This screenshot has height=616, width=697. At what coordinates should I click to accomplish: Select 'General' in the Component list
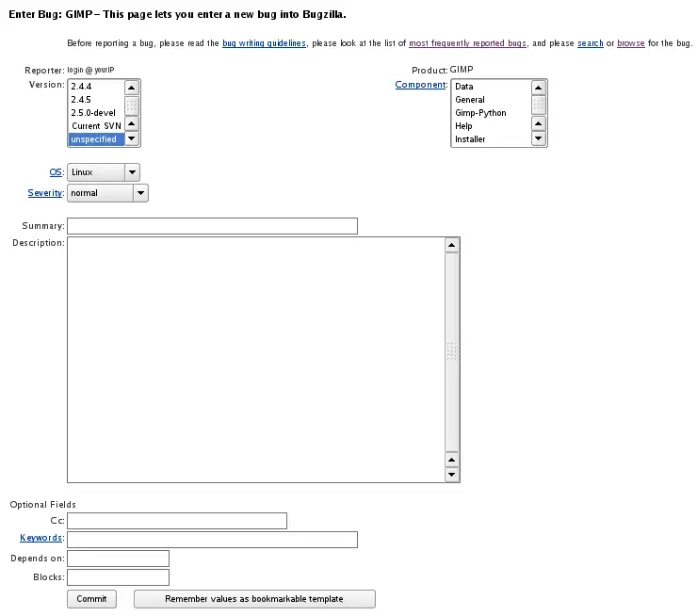[490, 100]
